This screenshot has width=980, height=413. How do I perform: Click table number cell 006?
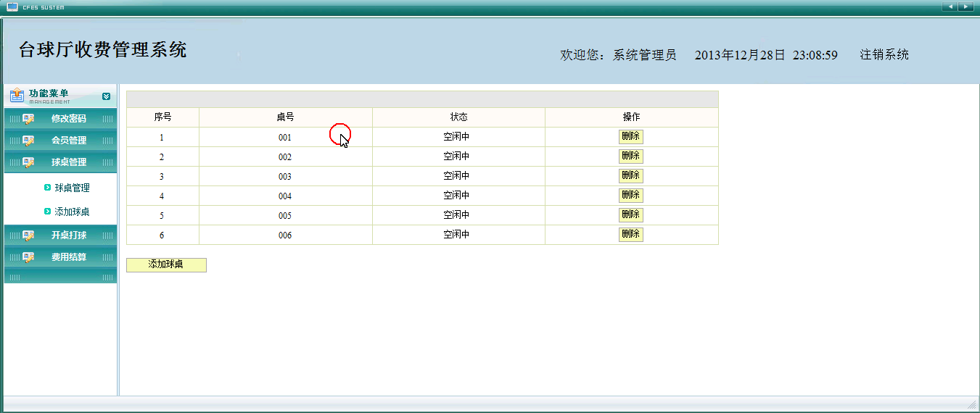[285, 235]
